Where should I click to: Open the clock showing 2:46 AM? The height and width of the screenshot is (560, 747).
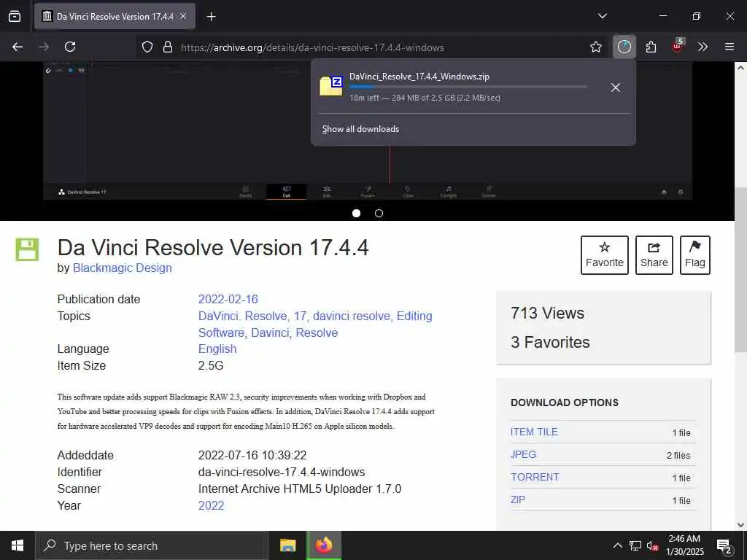[684, 545]
